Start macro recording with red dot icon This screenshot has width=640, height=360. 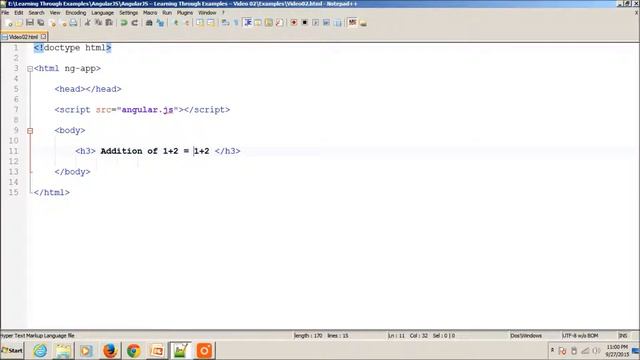293,23
